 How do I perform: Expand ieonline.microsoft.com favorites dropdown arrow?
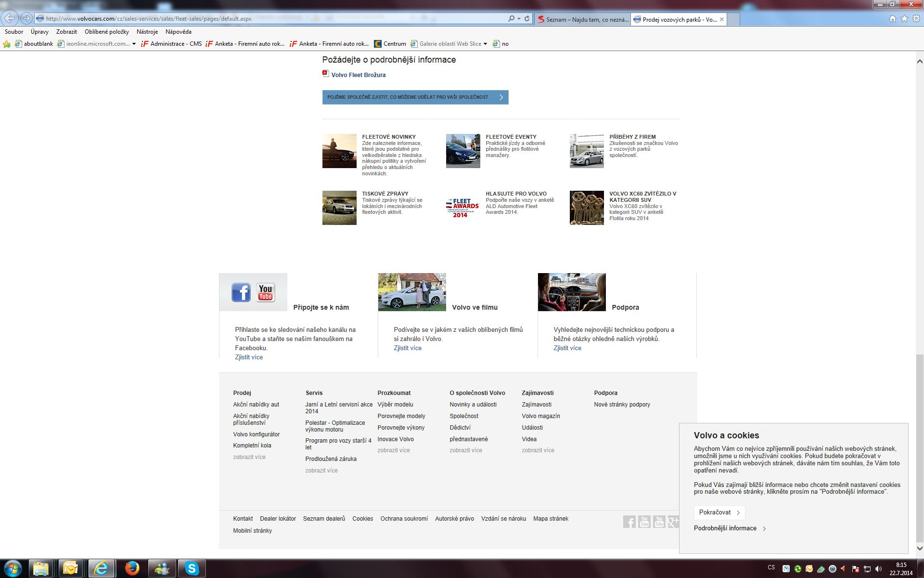[134, 44]
